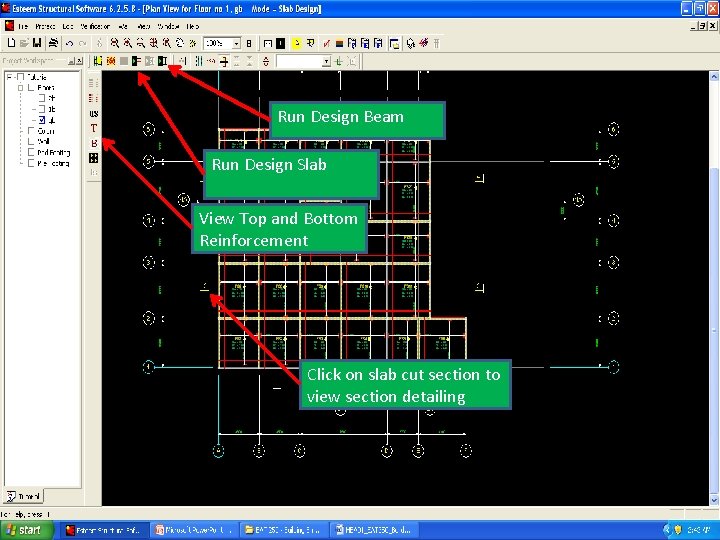Click the solid black square toolbar icon
This screenshot has height=540, width=720.
click(x=280, y=44)
